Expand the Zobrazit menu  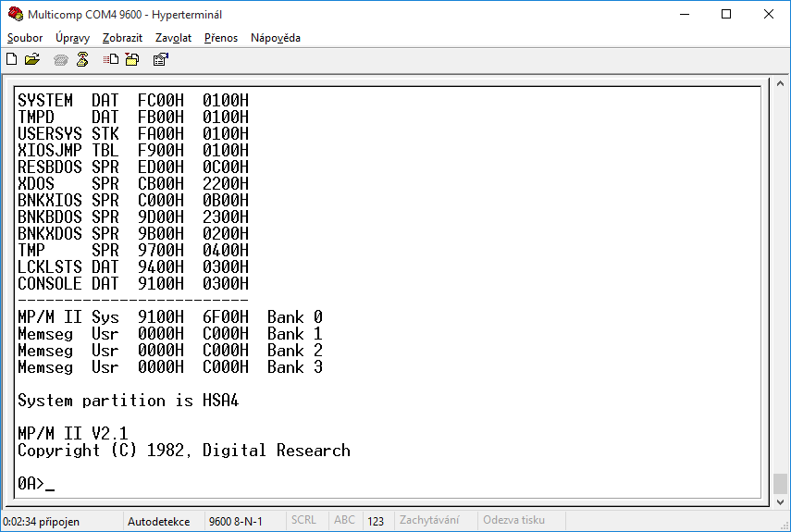point(123,38)
